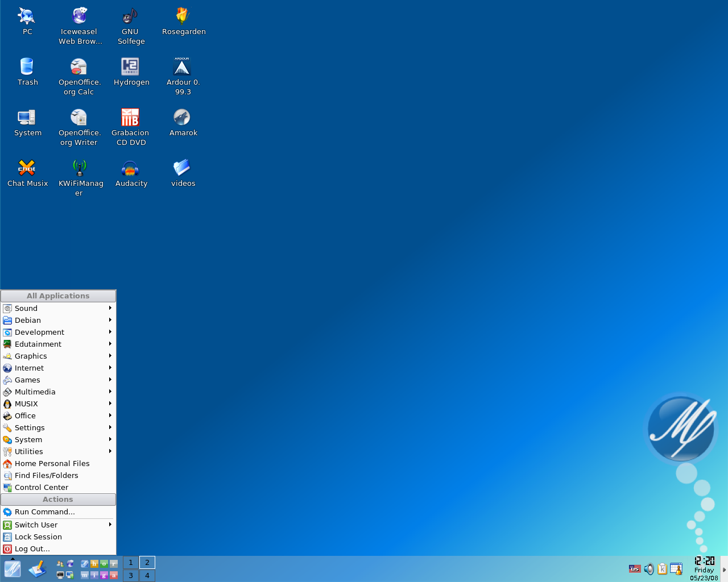728x582 pixels.
Task: Open the pencil-and-paper editor icon in panel
Action: click(38, 569)
